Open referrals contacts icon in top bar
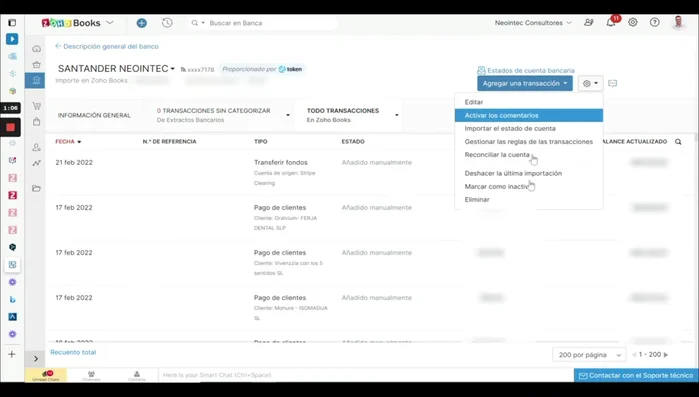 point(589,22)
